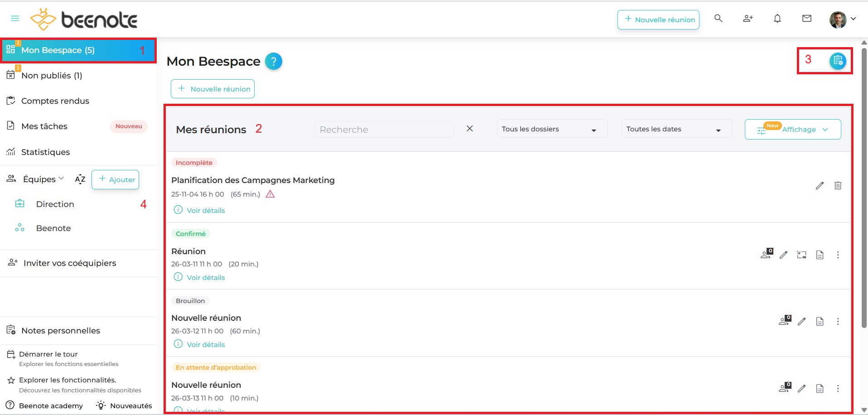Open the notifications bell
This screenshot has height=415, width=868.
[777, 19]
